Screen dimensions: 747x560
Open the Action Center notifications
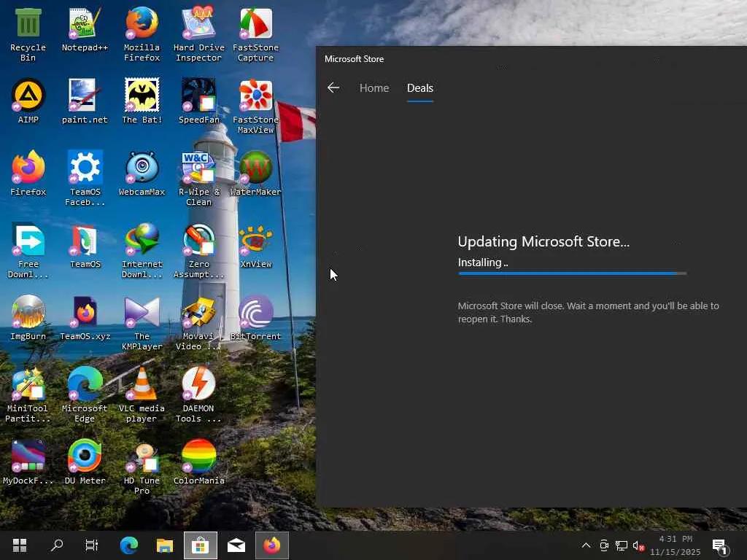click(x=720, y=547)
